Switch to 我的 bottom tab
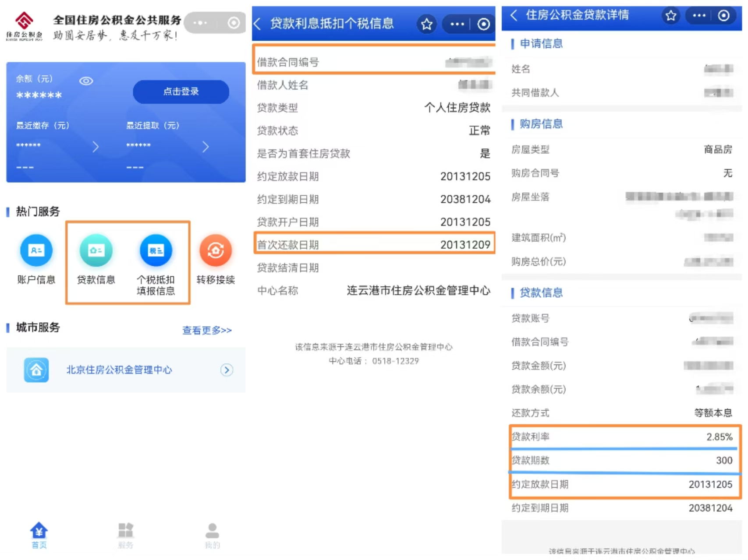748x560 pixels. 213,535
